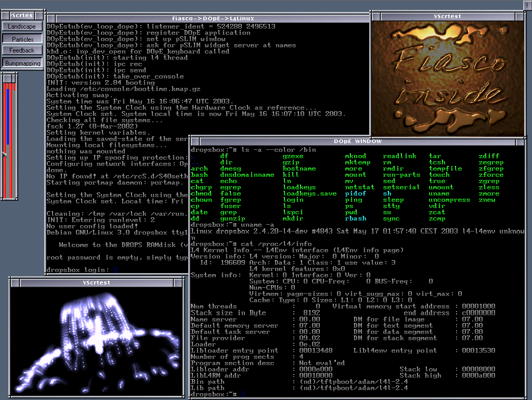The image size is (532, 400).
Task: Click the 'Setting kernel variables.' line
Action: point(98,133)
